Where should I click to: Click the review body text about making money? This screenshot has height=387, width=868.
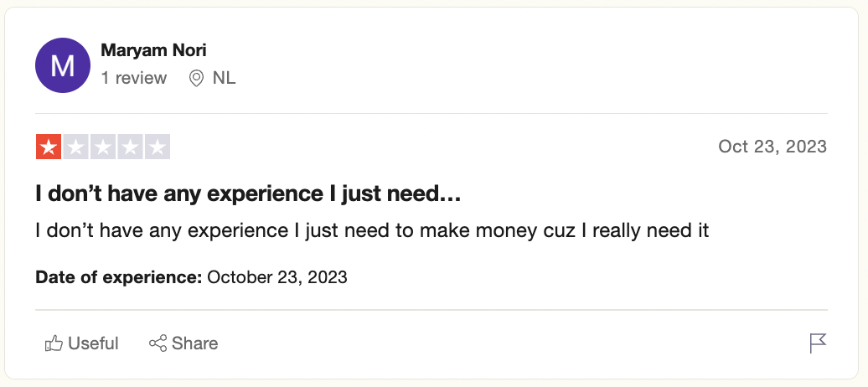(x=372, y=230)
